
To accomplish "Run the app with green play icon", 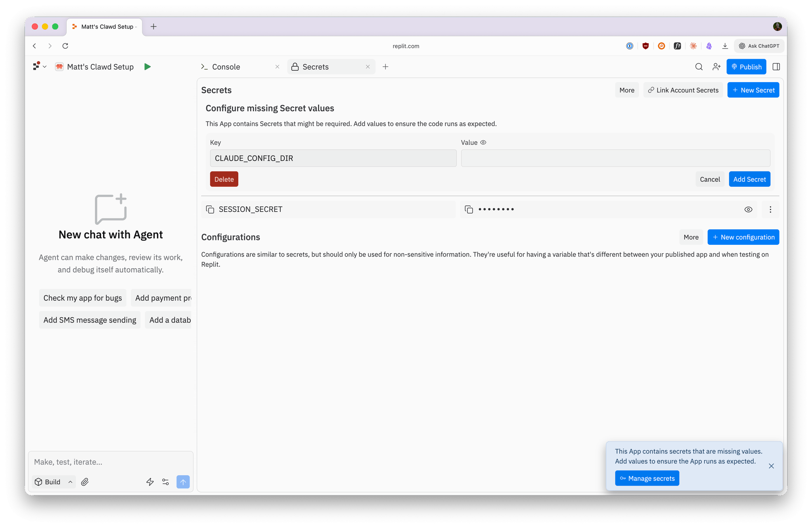I will tap(147, 67).
